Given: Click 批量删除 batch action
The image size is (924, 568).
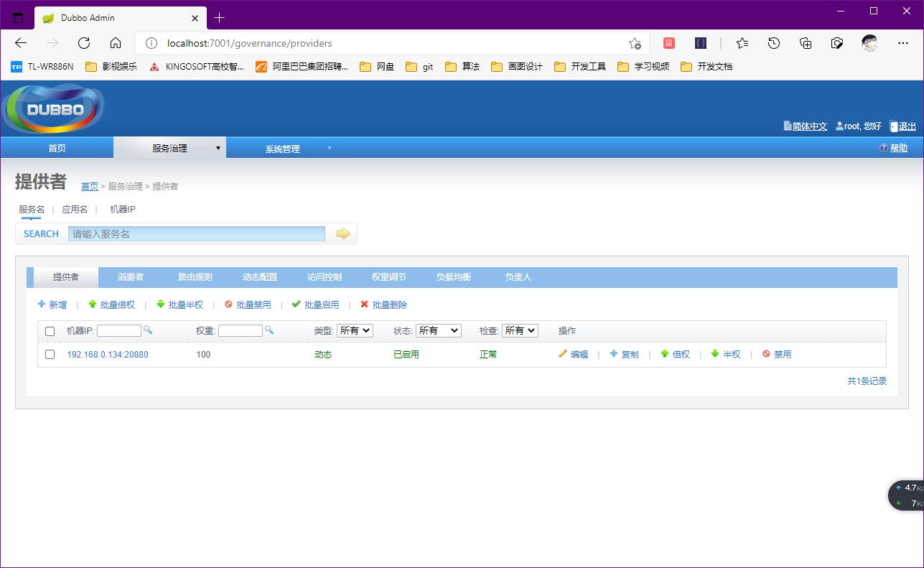Looking at the screenshot, I should (383, 304).
